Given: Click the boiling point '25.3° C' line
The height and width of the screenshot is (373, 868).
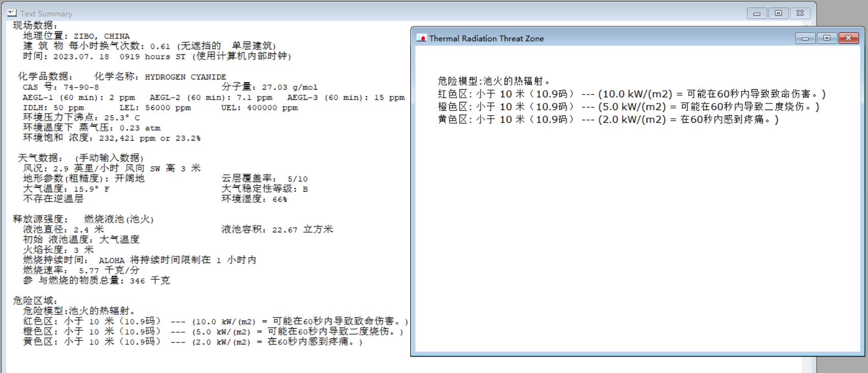Looking at the screenshot, I should (81, 118).
